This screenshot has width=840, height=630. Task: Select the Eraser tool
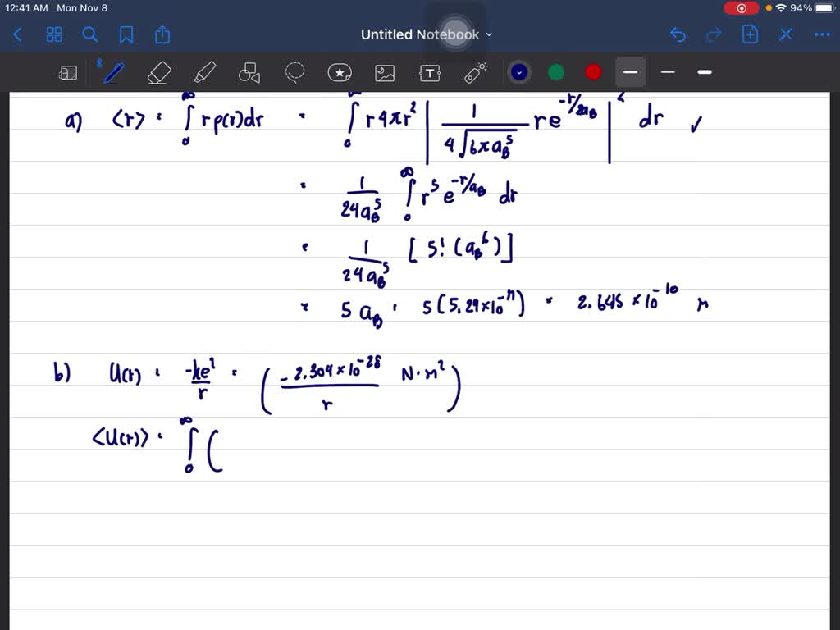[x=158, y=72]
